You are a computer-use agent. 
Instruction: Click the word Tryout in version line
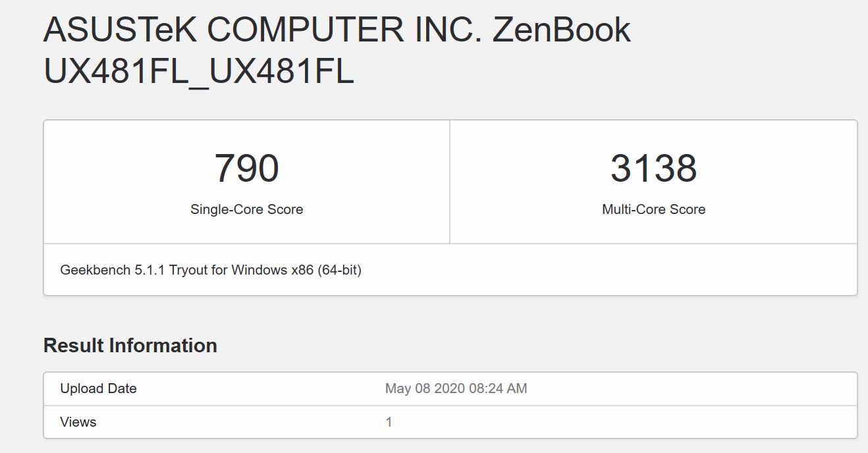click(189, 270)
